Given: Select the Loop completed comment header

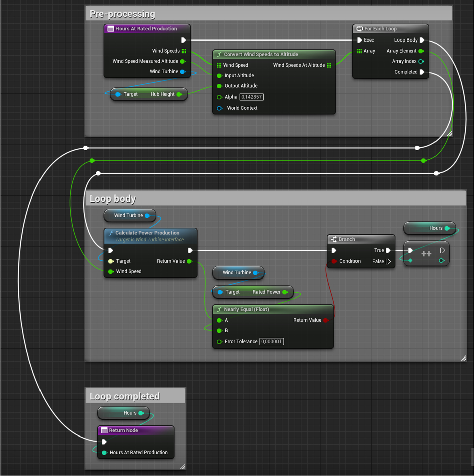Looking at the screenshot, I should tap(136, 396).
